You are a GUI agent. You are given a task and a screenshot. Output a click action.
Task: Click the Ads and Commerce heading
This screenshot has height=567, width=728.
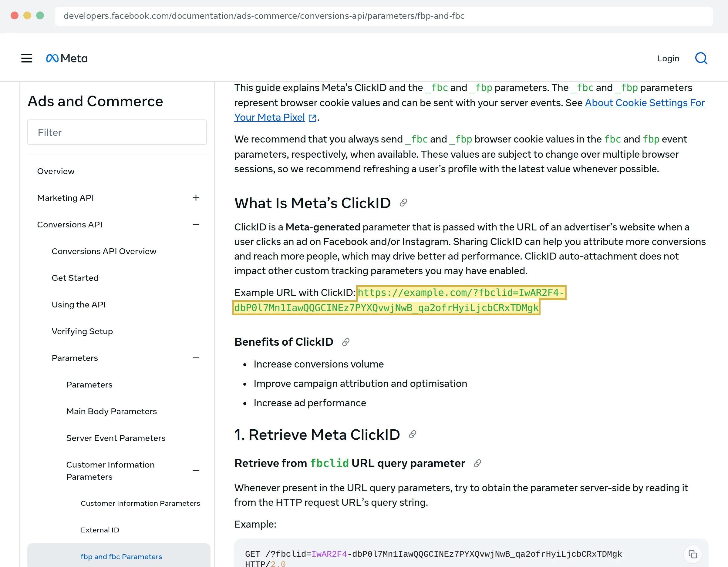click(x=95, y=101)
